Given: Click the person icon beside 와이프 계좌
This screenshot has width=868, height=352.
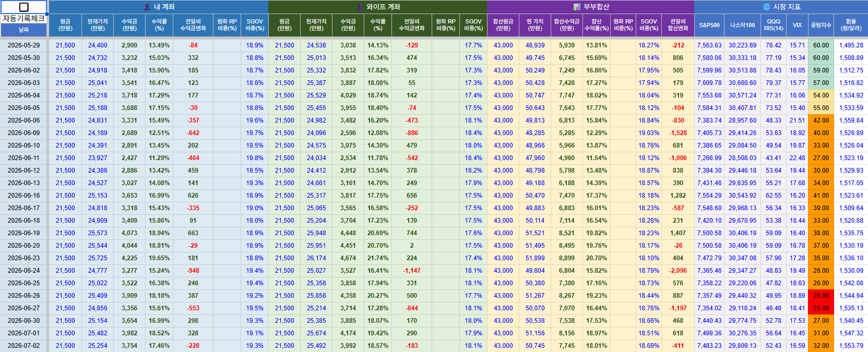Looking at the screenshot, I should coord(360,7).
